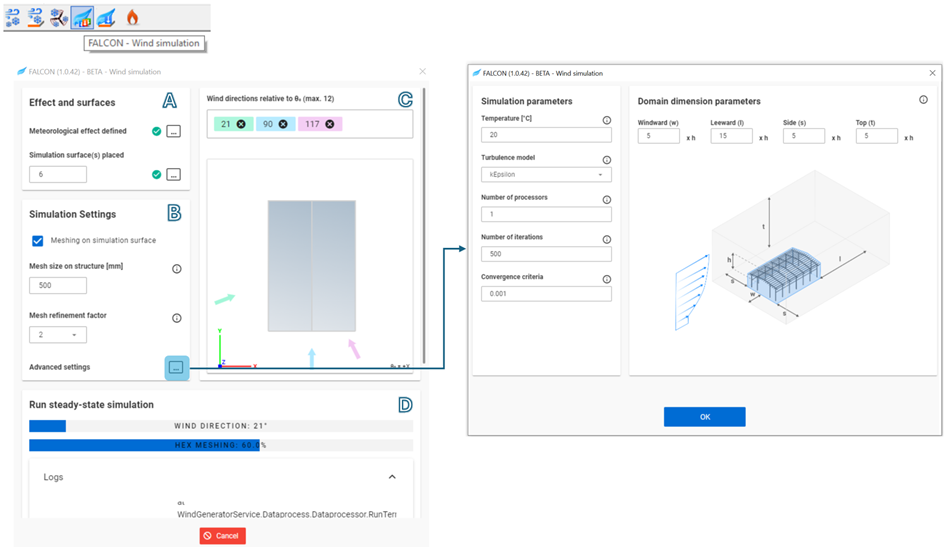This screenshot has height=547, width=945.
Task: Show info for Number of iterations
Action: (x=607, y=239)
